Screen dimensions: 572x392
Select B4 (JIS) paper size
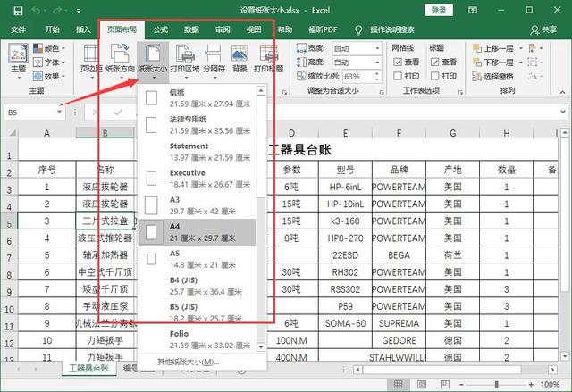[198, 286]
